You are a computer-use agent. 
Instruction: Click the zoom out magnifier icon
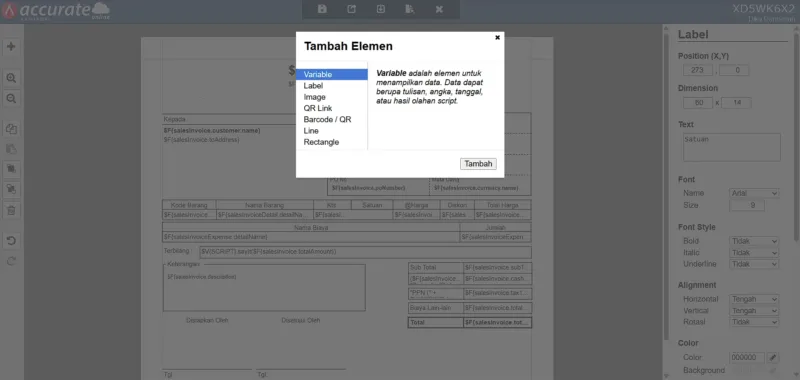tap(11, 98)
